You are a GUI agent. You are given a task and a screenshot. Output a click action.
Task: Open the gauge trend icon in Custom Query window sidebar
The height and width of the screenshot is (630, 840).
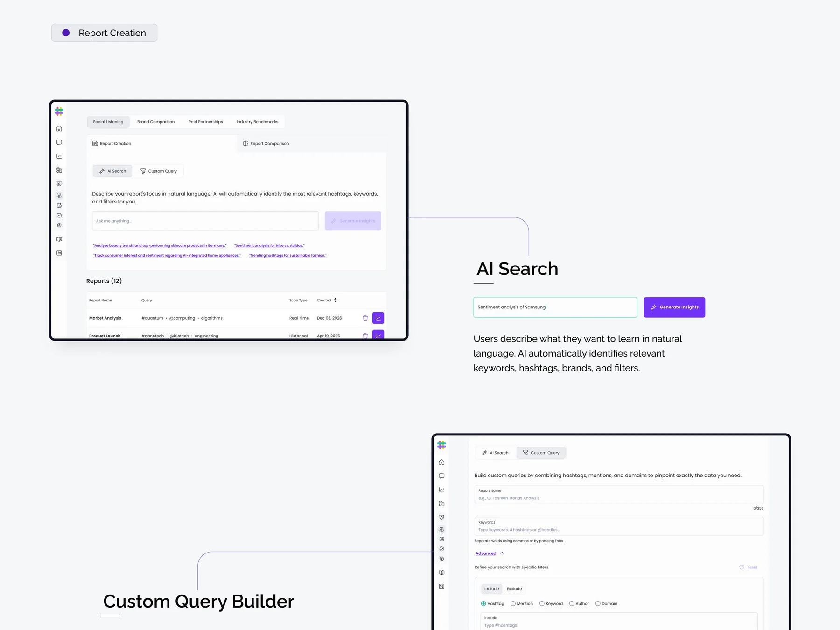[x=441, y=549]
